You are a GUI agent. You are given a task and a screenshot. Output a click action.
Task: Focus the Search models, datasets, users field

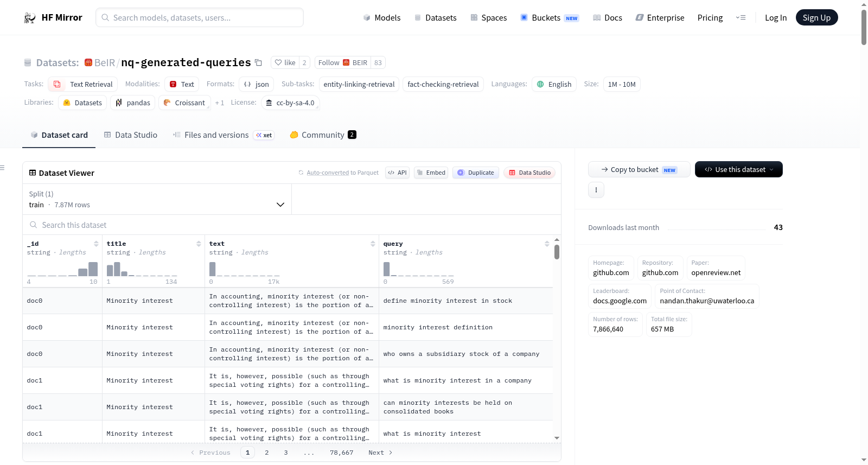point(200,18)
